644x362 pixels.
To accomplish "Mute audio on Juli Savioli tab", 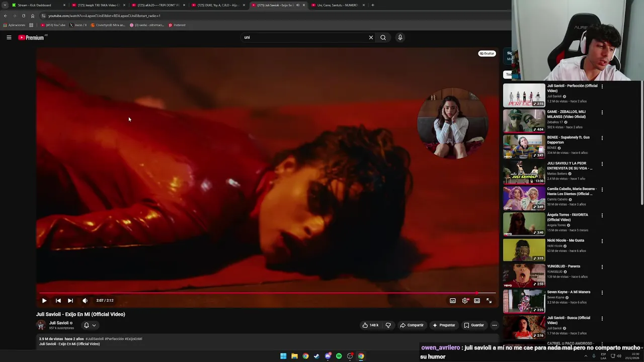I will tap(297, 5).
